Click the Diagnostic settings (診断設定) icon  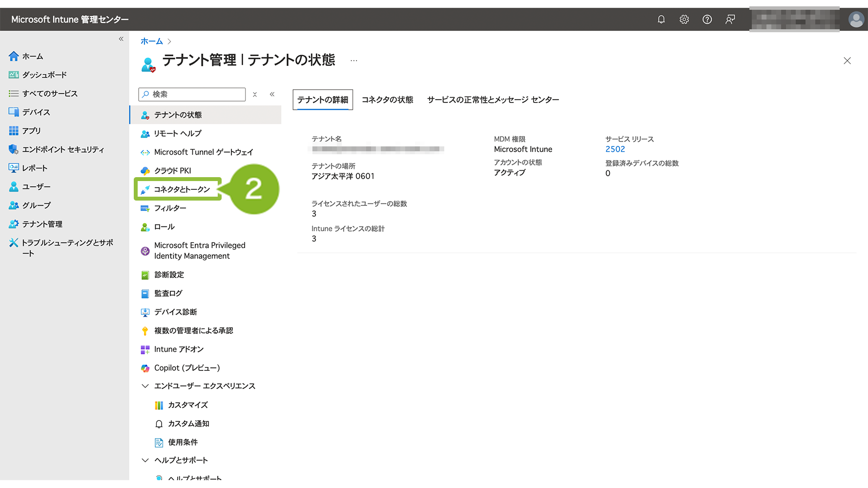pyautogui.click(x=145, y=275)
